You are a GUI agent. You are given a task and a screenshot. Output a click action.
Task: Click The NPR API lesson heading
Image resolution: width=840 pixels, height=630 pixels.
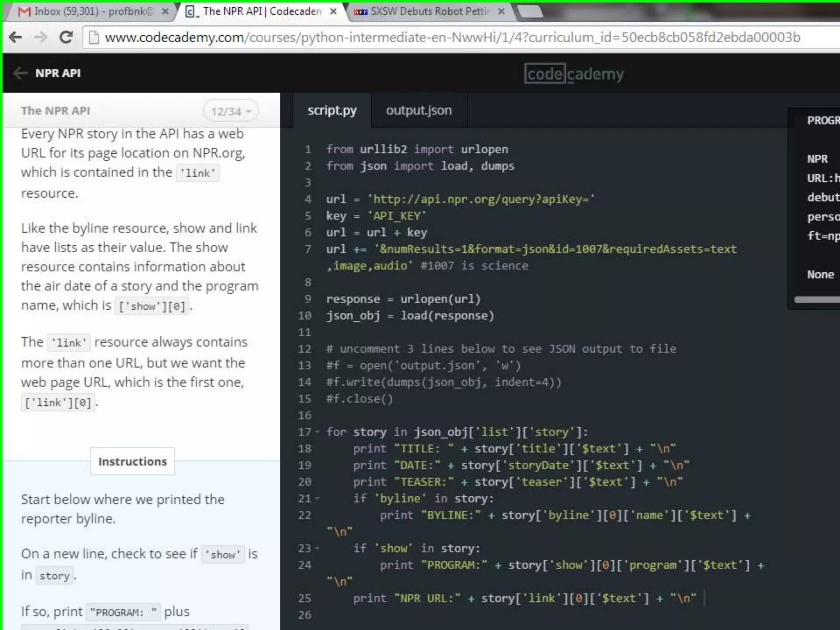tap(55, 111)
